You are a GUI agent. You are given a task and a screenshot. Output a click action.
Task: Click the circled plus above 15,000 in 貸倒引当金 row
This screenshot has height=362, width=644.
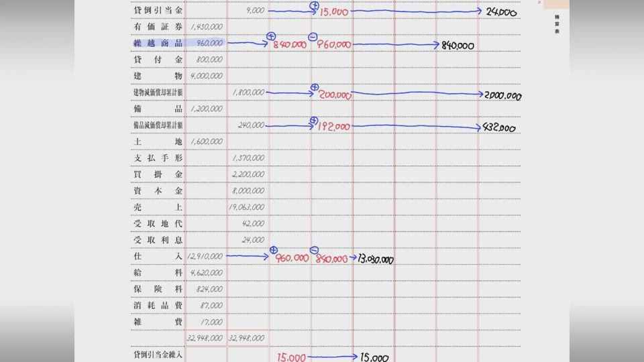point(314,5)
